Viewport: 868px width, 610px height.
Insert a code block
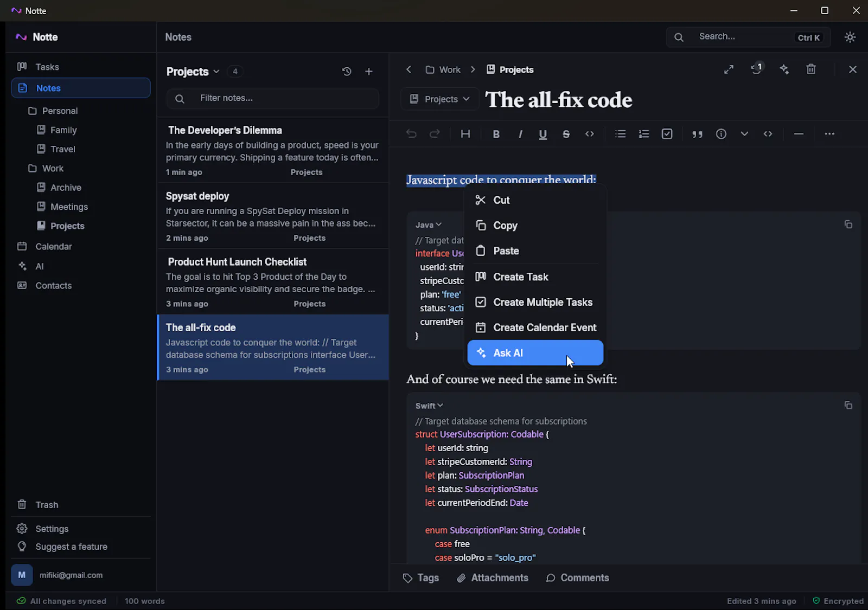768,134
